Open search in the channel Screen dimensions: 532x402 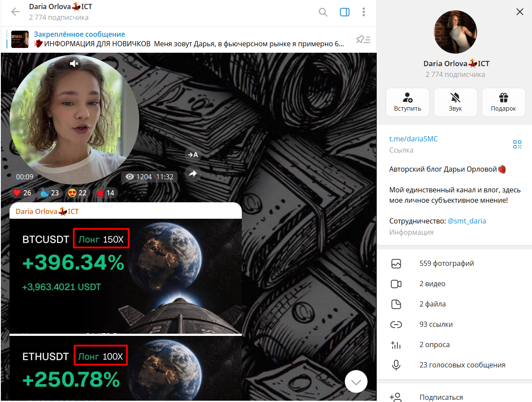pyautogui.click(x=323, y=12)
